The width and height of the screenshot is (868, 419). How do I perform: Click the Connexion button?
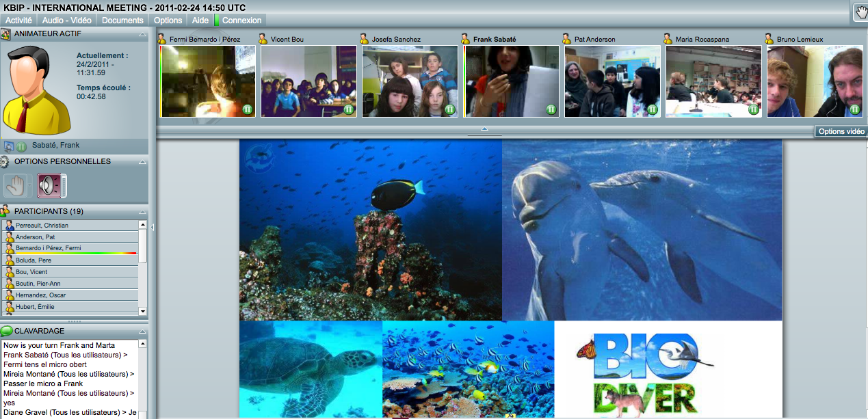tap(241, 21)
